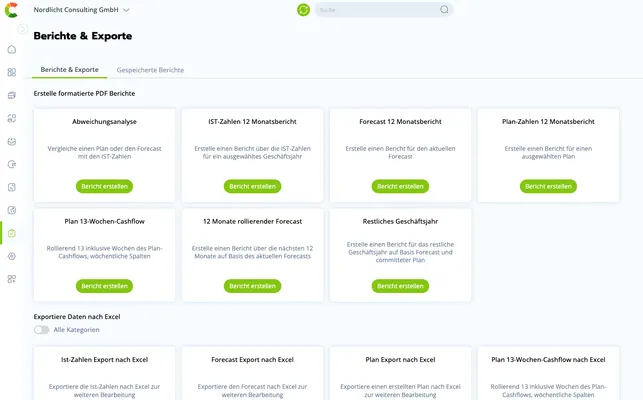Create the Restliches Geschäftsjahr report

click(x=400, y=286)
